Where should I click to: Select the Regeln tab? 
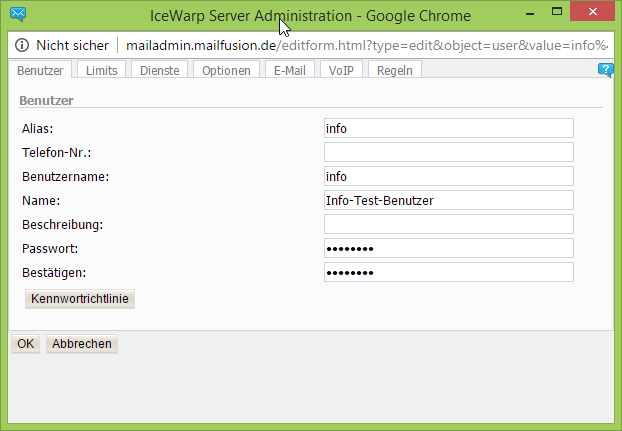pyautogui.click(x=395, y=70)
